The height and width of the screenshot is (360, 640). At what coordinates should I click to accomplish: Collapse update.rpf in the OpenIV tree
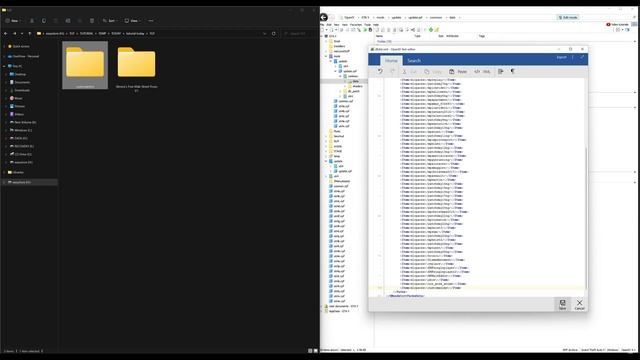tap(336, 71)
